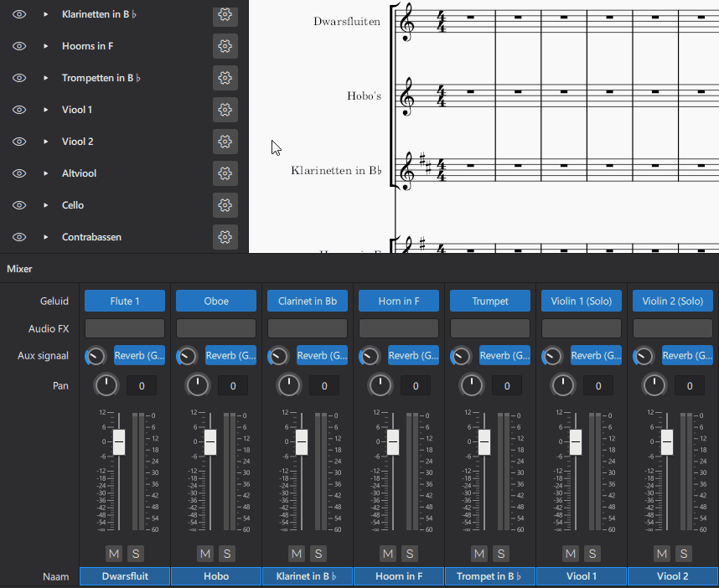Screen dimensions: 719x588
Task: Mute the Viool 1 channel
Action: pyautogui.click(x=571, y=554)
